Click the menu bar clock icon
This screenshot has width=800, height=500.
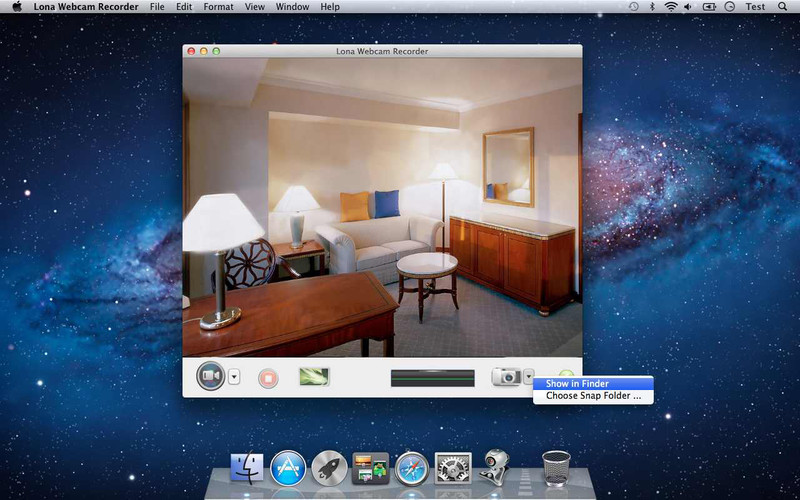(730, 7)
